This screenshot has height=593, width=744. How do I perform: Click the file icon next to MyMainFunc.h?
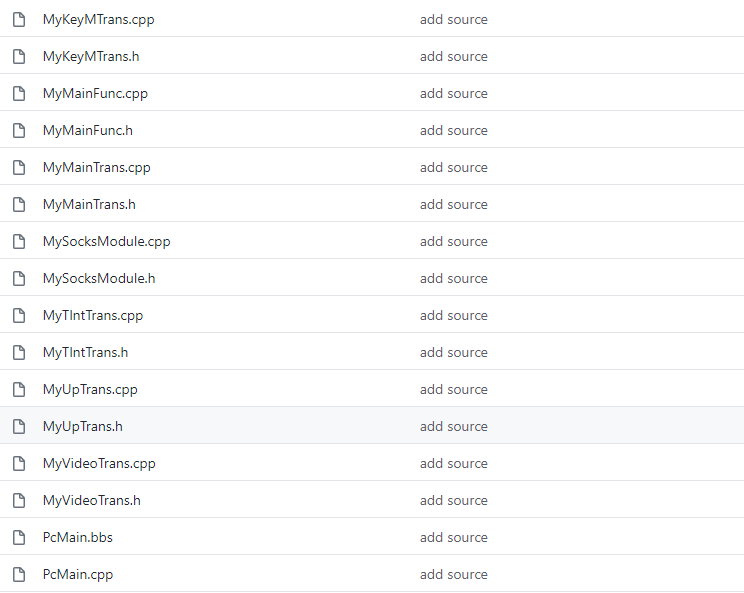click(x=18, y=131)
